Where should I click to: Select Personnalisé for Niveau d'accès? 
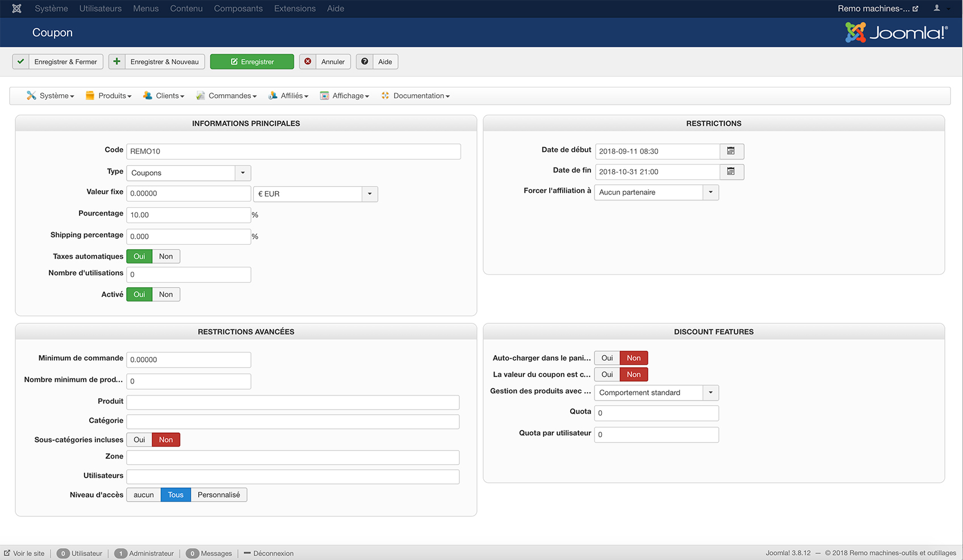pos(219,495)
